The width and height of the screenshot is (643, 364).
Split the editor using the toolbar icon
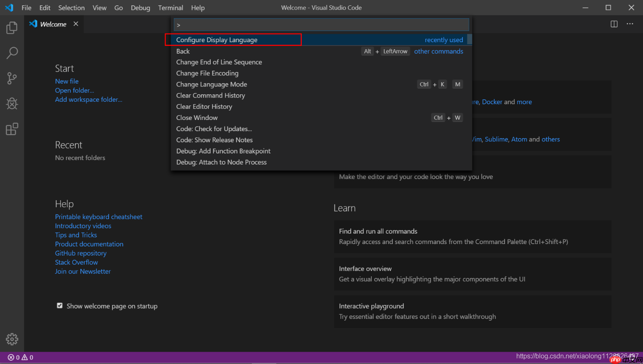[x=613, y=24]
